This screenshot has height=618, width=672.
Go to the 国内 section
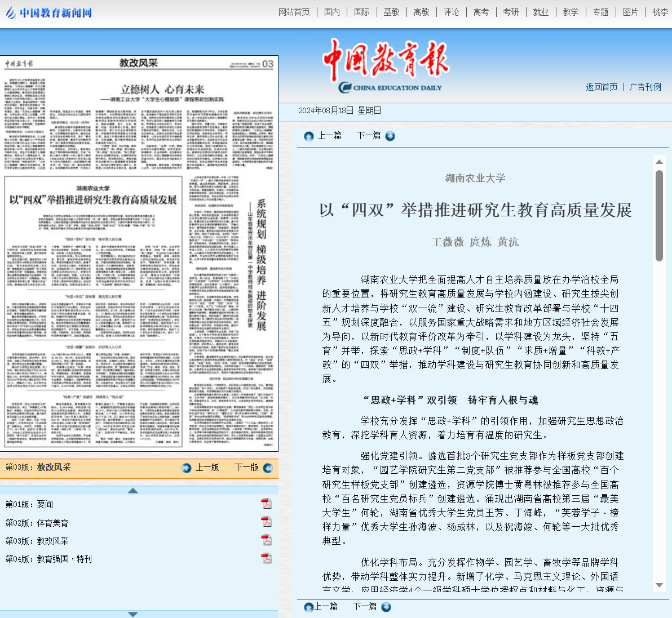331,12
